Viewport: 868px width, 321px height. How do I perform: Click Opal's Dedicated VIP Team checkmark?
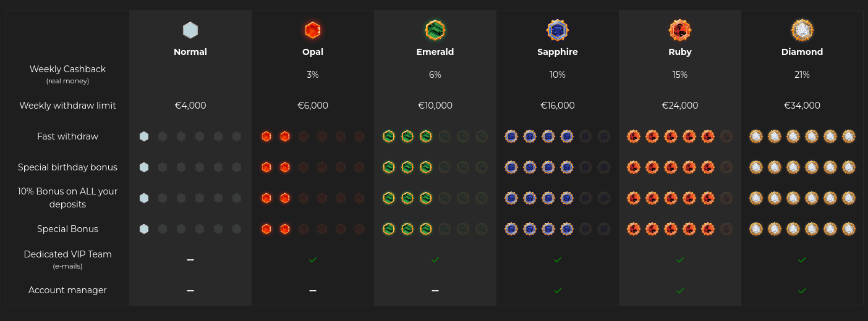tap(313, 260)
